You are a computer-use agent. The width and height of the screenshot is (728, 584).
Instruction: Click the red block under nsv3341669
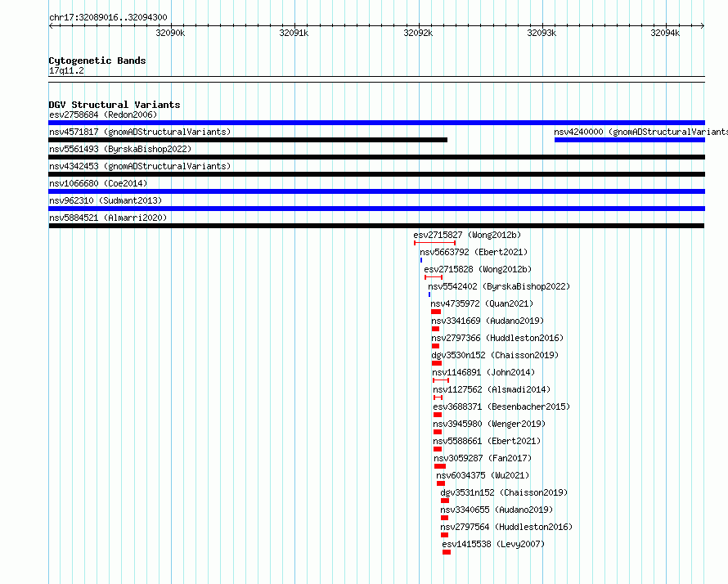(x=435, y=329)
